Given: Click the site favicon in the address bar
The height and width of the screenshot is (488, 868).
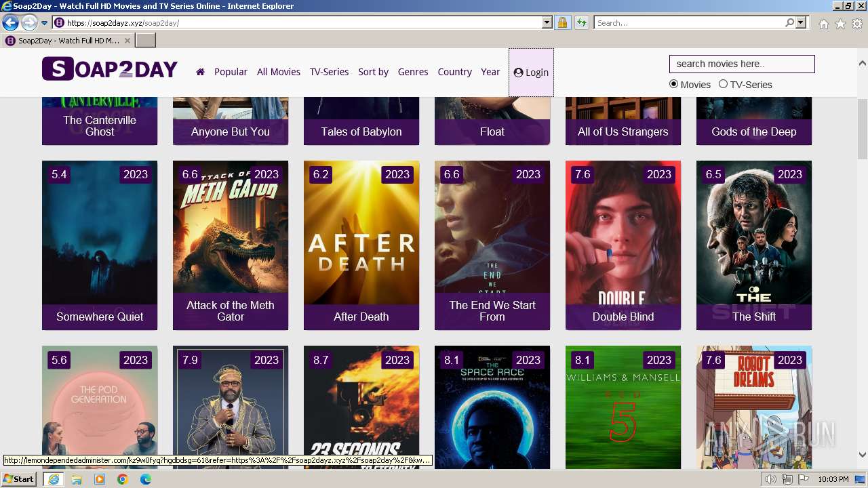Looking at the screenshot, I should tap(59, 23).
